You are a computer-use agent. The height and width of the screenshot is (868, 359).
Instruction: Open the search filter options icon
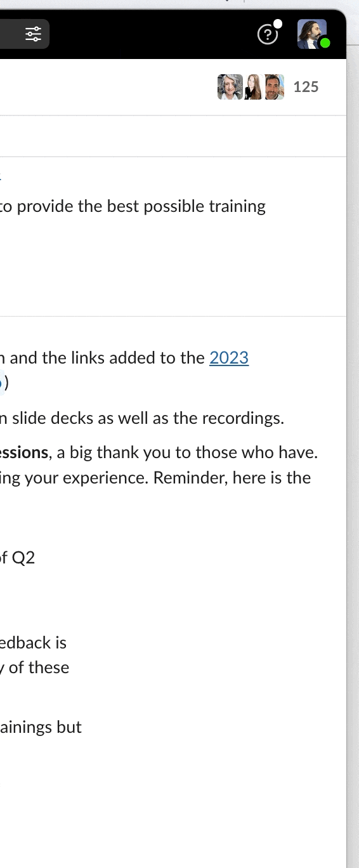click(x=33, y=34)
